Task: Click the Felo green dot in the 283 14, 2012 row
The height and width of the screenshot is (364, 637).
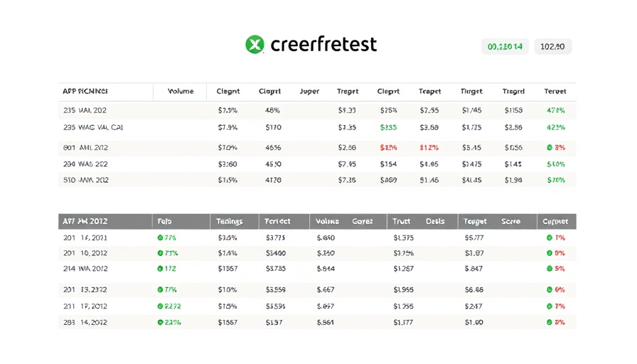Action: tap(160, 322)
